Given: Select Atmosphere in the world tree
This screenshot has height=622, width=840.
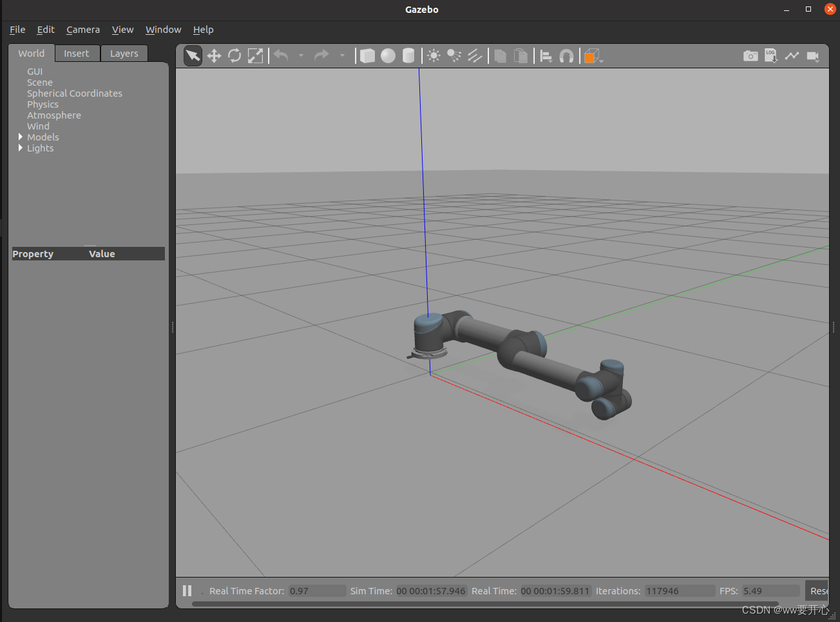Looking at the screenshot, I should coord(54,115).
